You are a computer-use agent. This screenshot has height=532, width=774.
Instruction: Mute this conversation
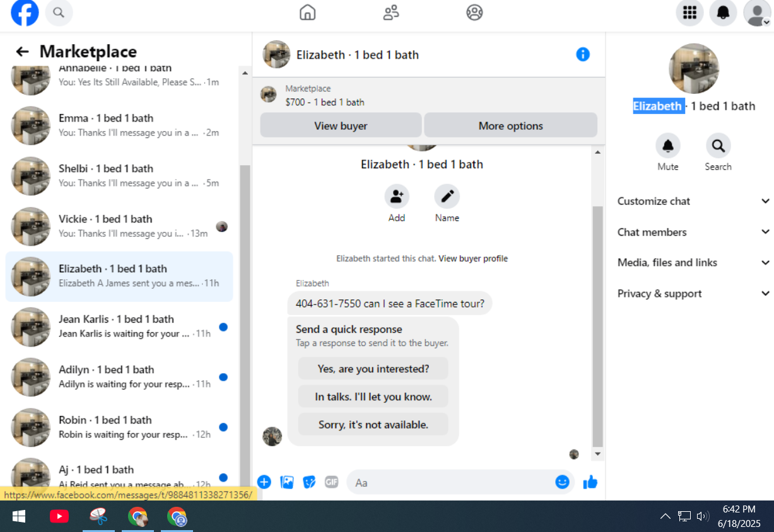point(668,146)
